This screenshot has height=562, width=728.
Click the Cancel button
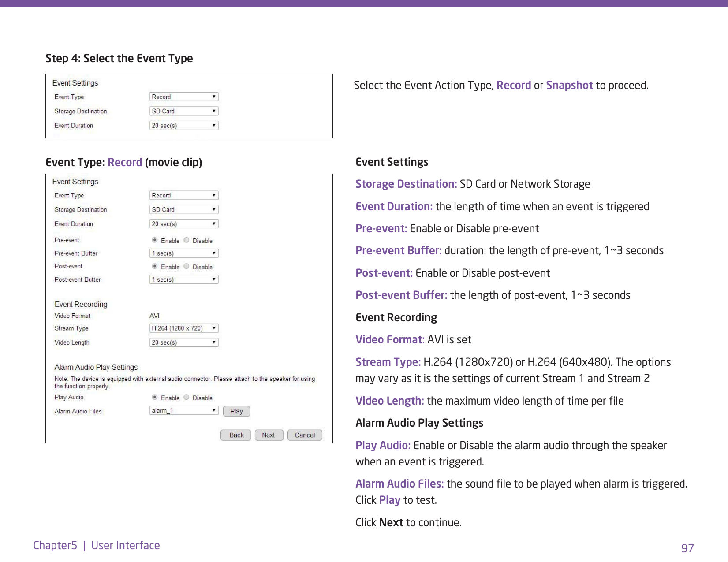click(x=305, y=435)
